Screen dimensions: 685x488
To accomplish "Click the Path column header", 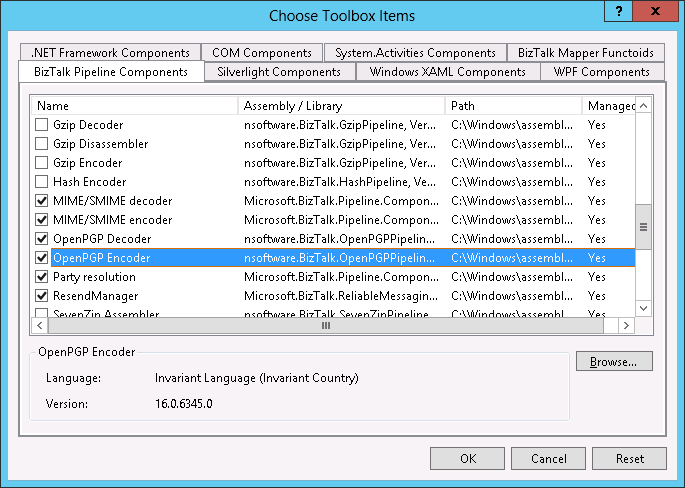I will point(514,106).
